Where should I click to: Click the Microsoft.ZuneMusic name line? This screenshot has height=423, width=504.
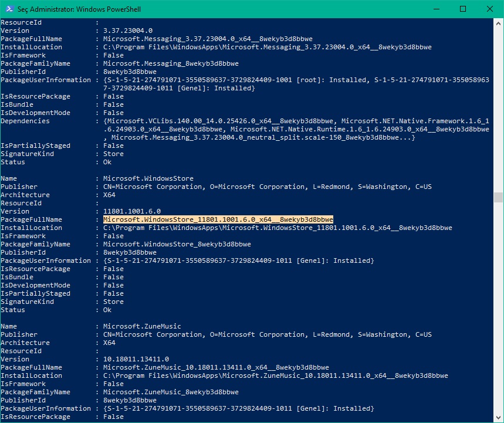(142, 326)
